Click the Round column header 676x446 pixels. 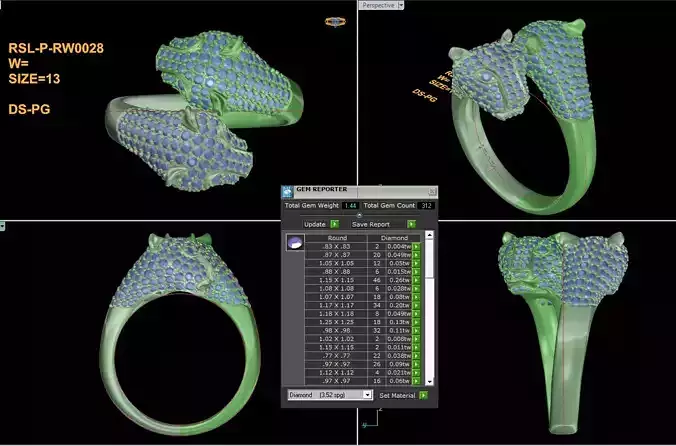337,238
